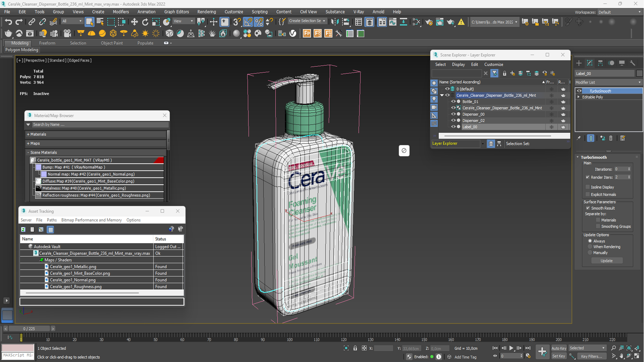Toggle Smooth Result checkbox
The width and height of the screenshot is (644, 362).
pyautogui.click(x=588, y=208)
